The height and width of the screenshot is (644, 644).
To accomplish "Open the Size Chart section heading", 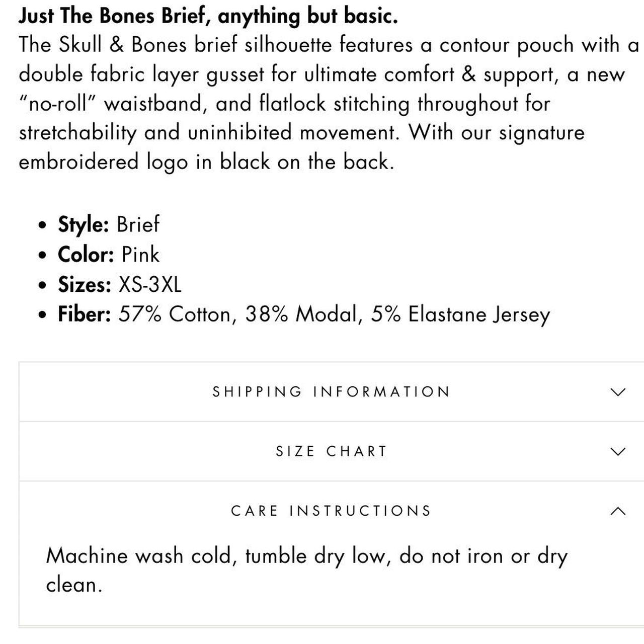I will click(x=331, y=451).
